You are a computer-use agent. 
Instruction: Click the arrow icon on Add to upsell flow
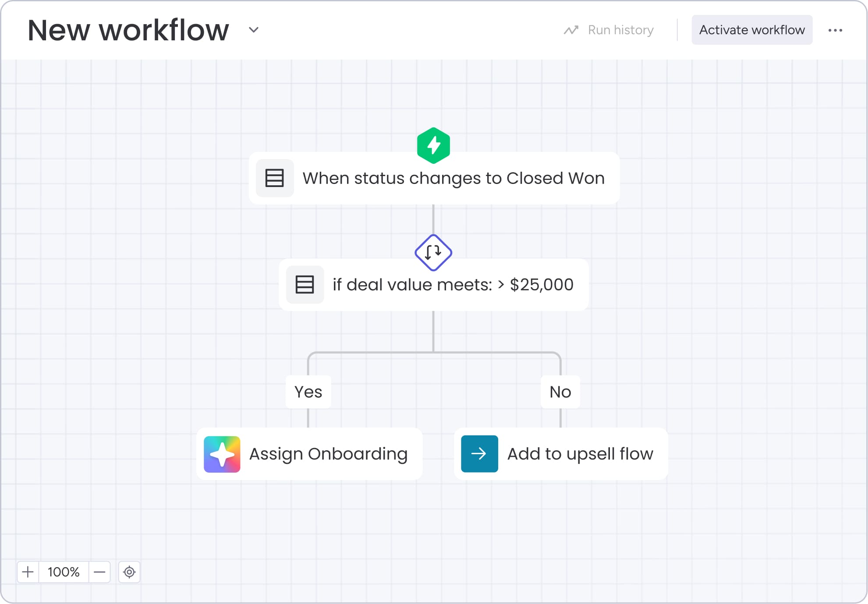click(x=479, y=454)
